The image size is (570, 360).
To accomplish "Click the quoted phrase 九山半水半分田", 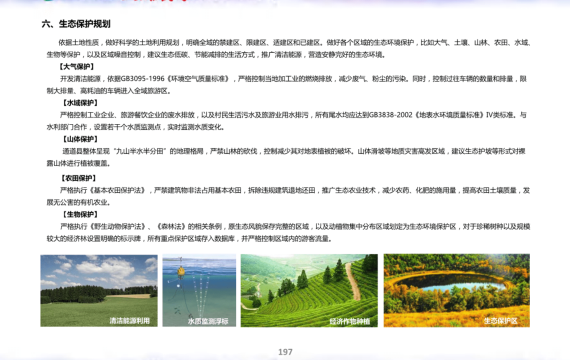I will 140,151.
